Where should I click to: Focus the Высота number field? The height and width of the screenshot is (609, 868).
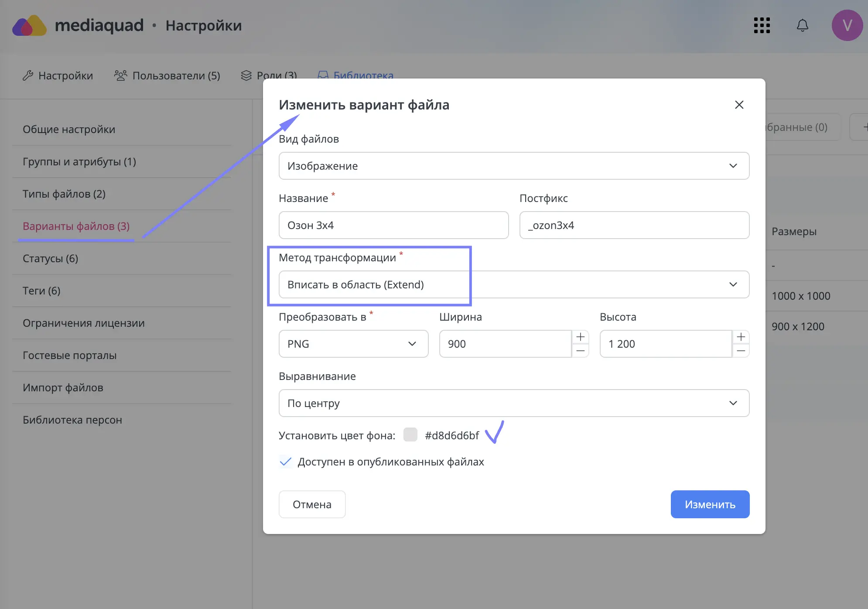(666, 344)
